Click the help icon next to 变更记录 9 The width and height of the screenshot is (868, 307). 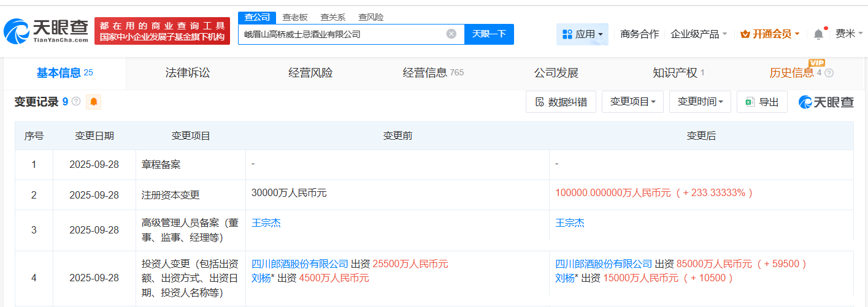[76, 102]
